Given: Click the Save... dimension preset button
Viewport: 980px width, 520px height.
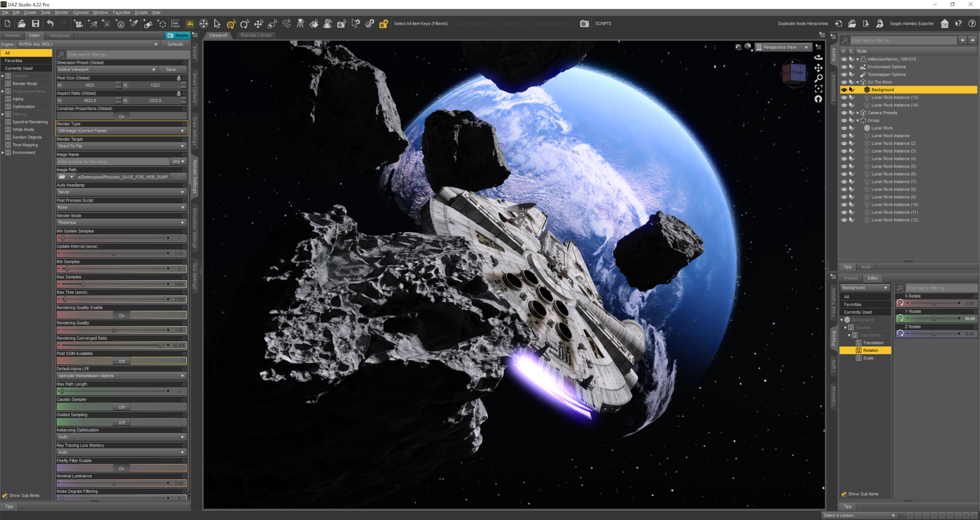Looking at the screenshot, I should 172,70.
